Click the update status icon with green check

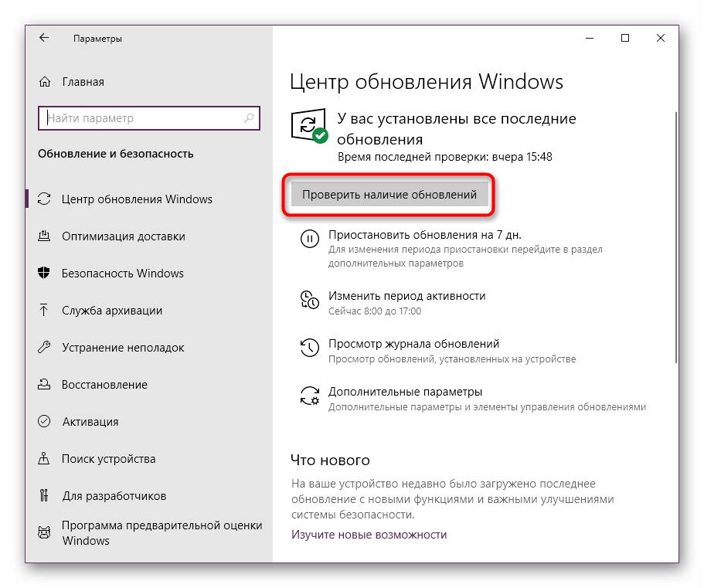coord(309,126)
